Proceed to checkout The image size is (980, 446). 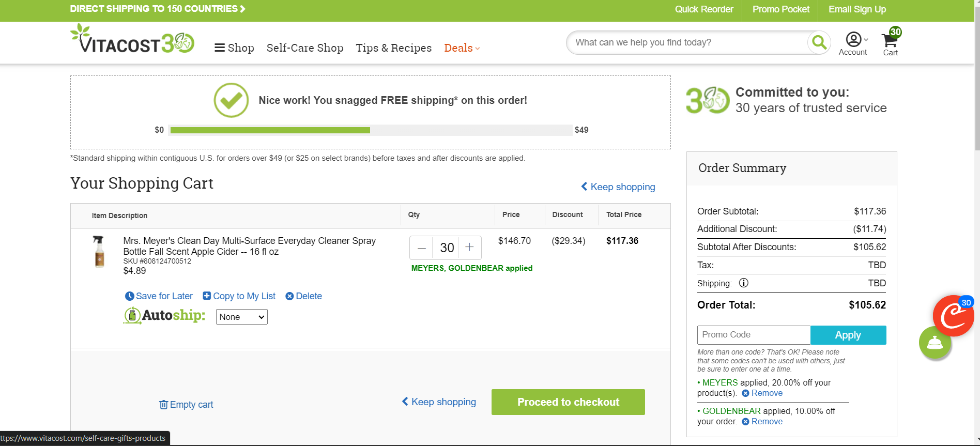[568, 402]
